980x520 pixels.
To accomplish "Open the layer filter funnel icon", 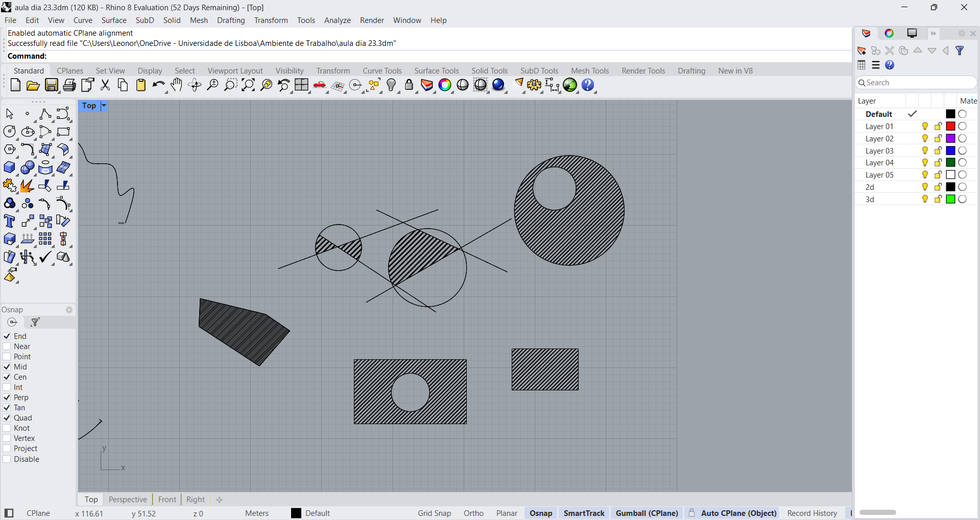I will click(x=960, y=51).
